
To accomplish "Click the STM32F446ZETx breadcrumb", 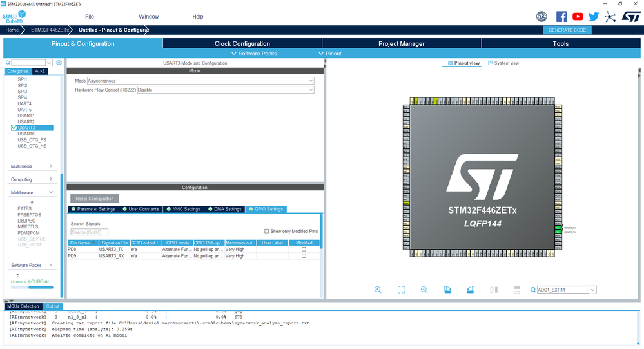I will tap(50, 30).
